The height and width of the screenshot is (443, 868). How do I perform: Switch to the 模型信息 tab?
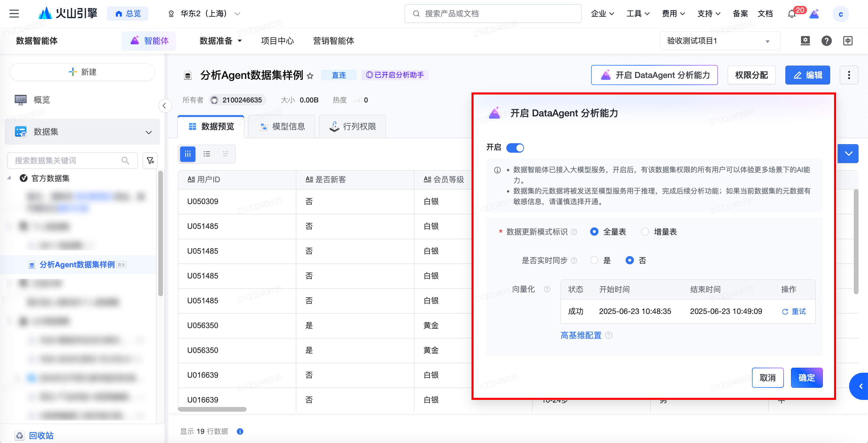tap(282, 126)
